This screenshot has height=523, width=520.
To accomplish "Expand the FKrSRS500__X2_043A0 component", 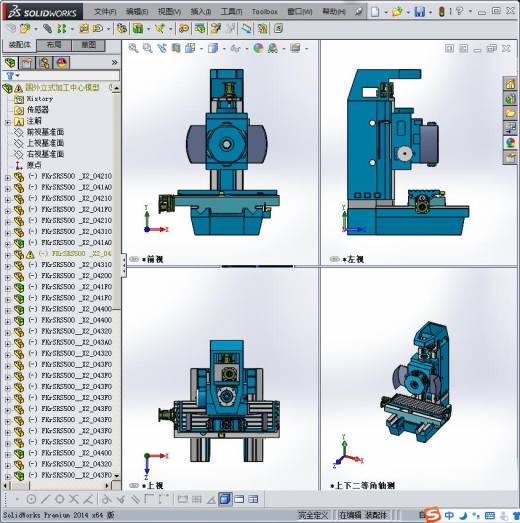I will point(8,343).
